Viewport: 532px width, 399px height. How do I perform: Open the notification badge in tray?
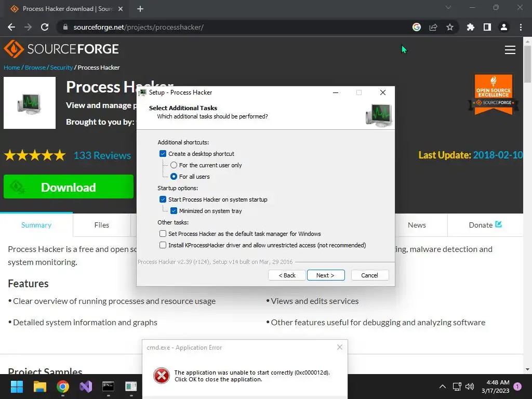pos(517,386)
